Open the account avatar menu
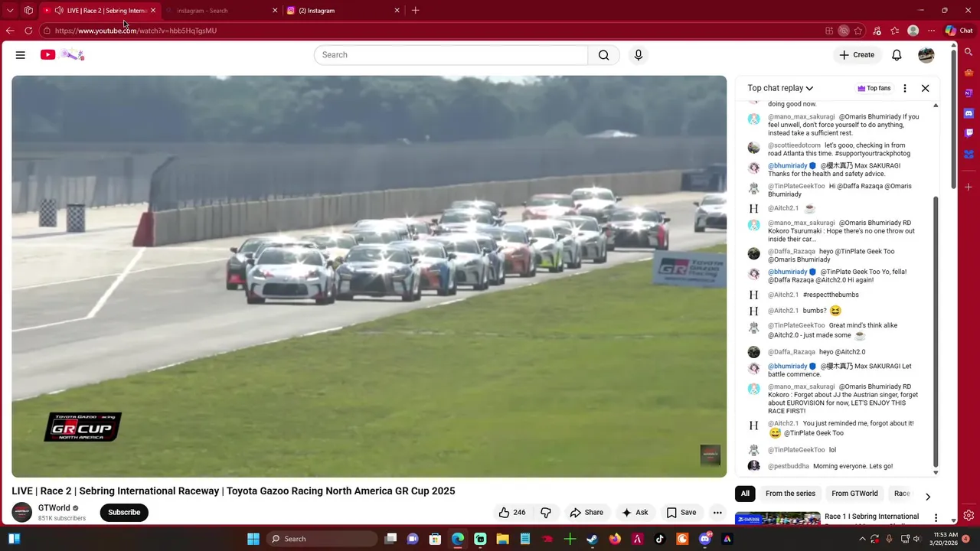The image size is (980, 551). click(x=926, y=55)
